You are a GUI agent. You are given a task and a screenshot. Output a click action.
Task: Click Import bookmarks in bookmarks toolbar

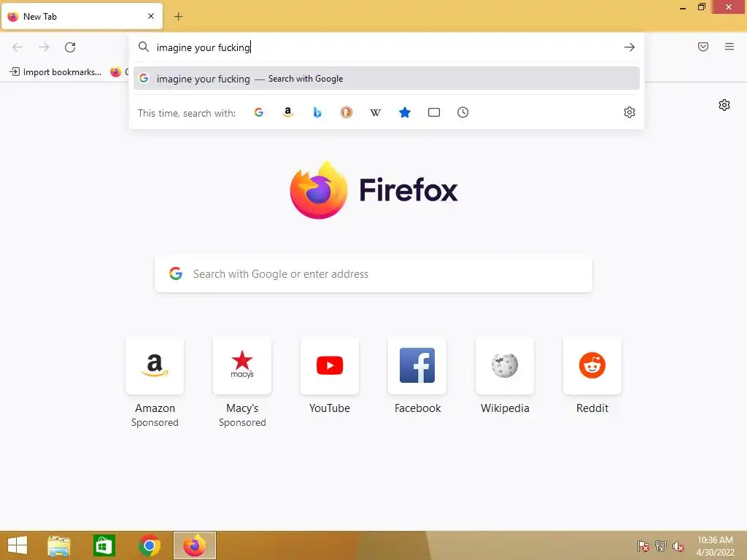click(x=55, y=72)
